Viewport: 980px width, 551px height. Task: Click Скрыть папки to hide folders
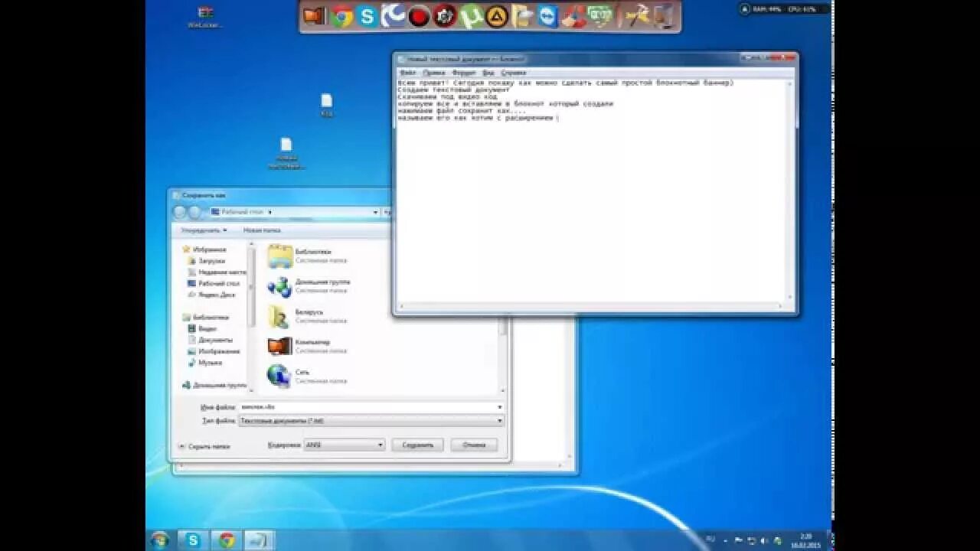[204, 446]
